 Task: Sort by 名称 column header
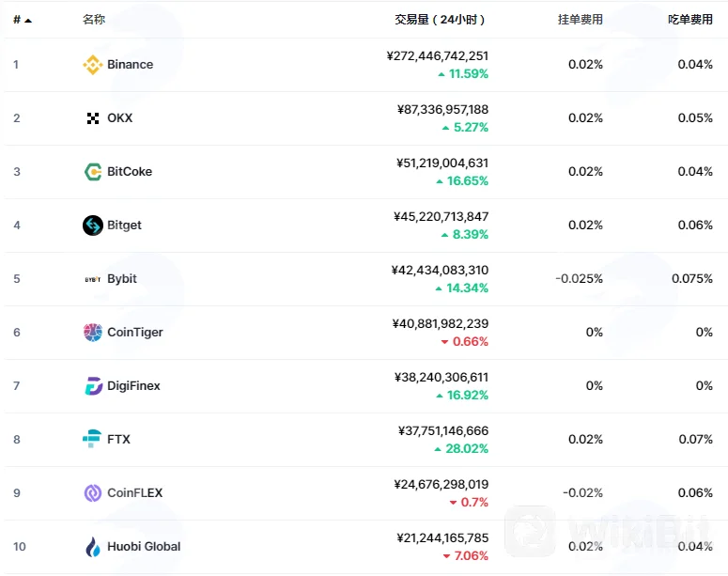[94, 20]
